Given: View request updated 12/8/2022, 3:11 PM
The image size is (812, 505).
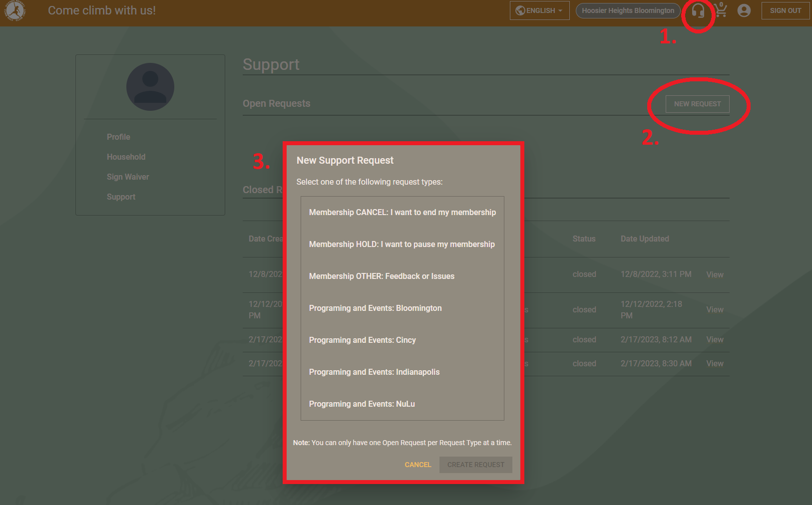Looking at the screenshot, I should (715, 274).
